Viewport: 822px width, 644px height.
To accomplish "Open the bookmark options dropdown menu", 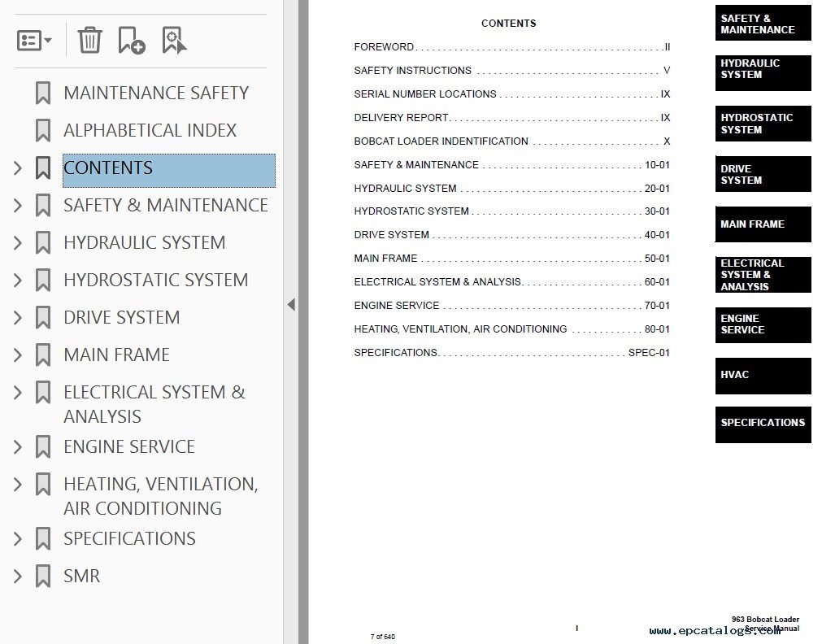I will pyautogui.click(x=34, y=40).
